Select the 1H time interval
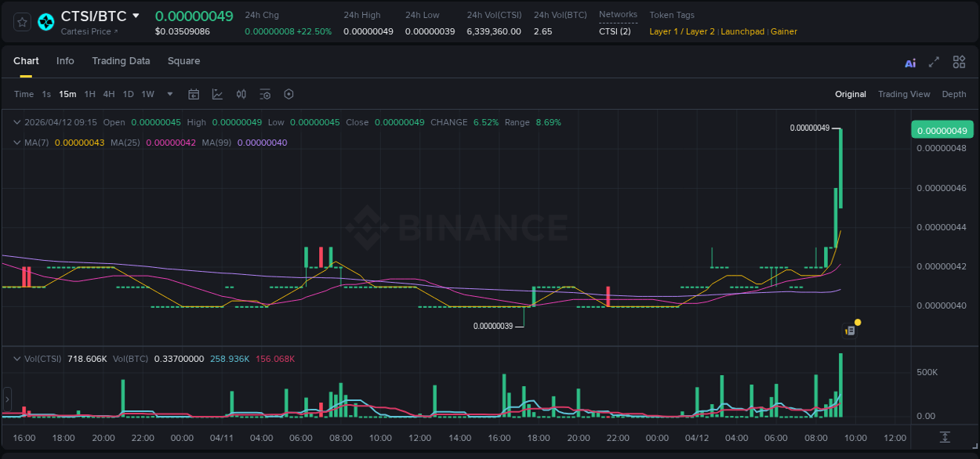Viewport: 980px width, 459px height. point(89,94)
